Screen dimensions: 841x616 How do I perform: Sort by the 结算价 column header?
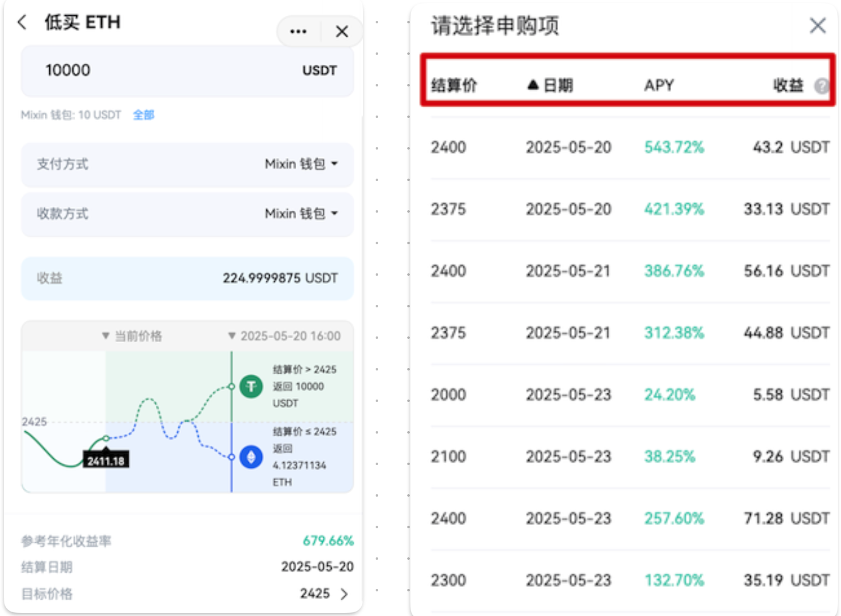click(454, 85)
